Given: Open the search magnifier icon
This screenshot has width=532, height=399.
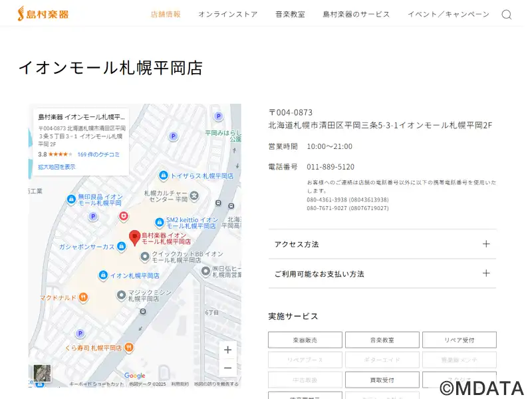Looking at the screenshot, I should [507, 15].
